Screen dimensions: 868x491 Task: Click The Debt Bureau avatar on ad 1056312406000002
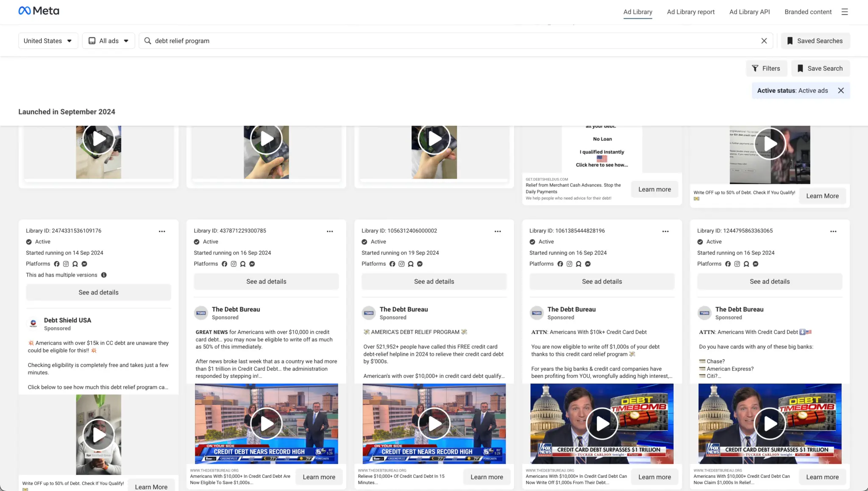click(x=369, y=313)
